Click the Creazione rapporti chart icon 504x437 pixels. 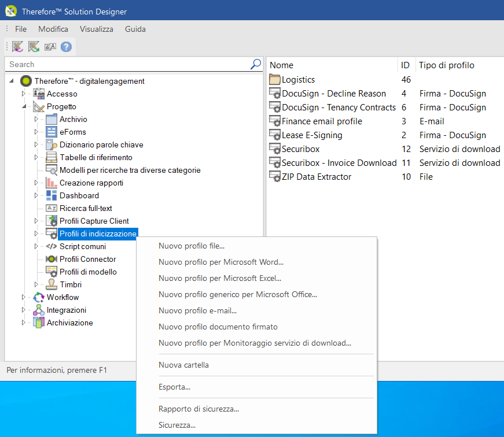pyautogui.click(x=51, y=183)
